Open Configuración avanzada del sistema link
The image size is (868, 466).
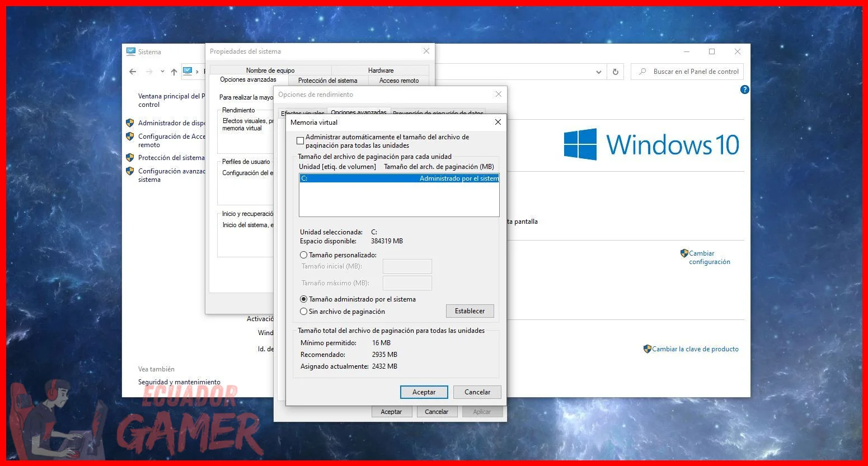click(171, 175)
